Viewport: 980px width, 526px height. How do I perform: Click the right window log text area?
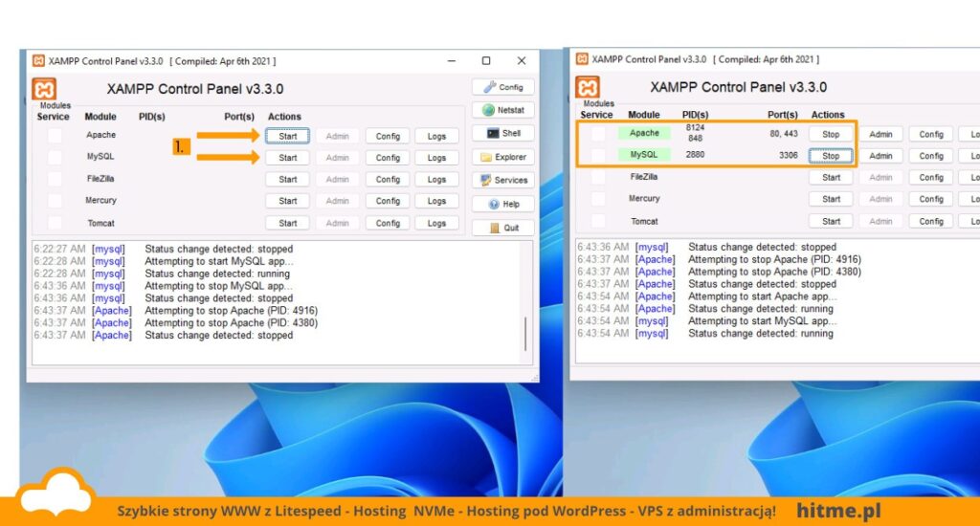(x=777, y=300)
